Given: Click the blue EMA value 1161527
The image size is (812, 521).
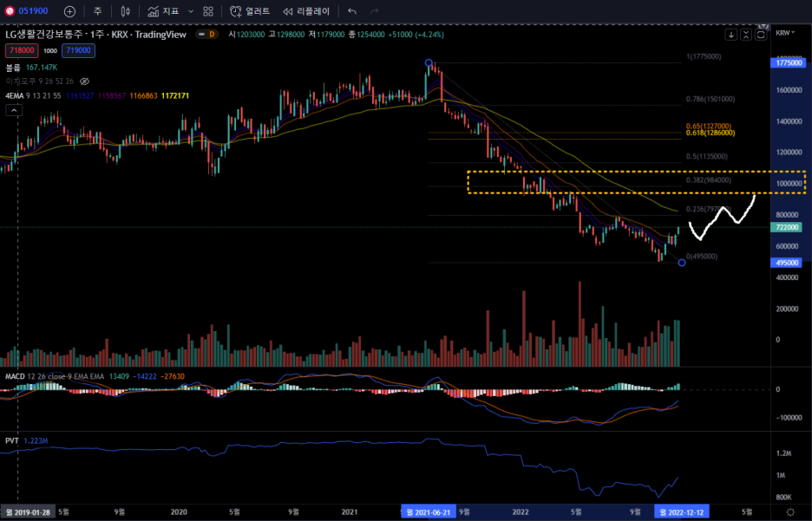Looking at the screenshot, I should [81, 95].
